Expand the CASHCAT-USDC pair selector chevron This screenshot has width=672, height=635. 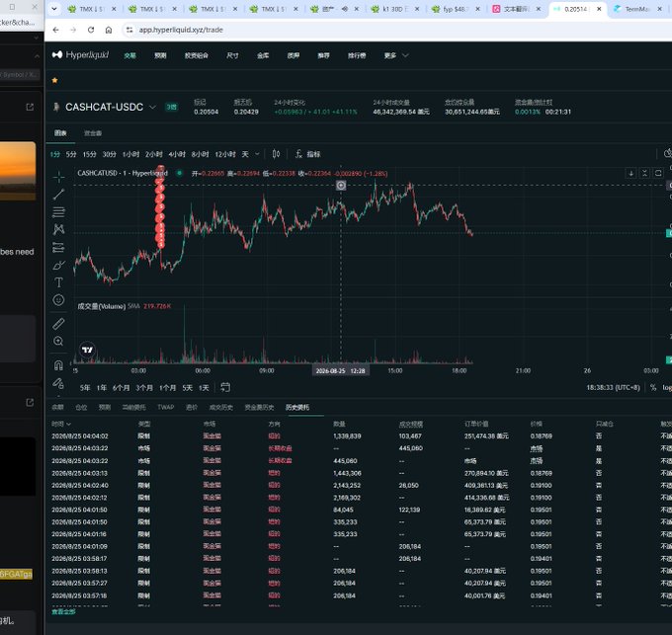point(152,107)
